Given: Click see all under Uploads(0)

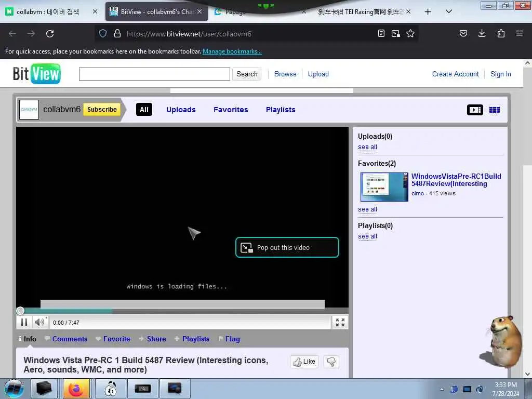Looking at the screenshot, I should click(367, 147).
